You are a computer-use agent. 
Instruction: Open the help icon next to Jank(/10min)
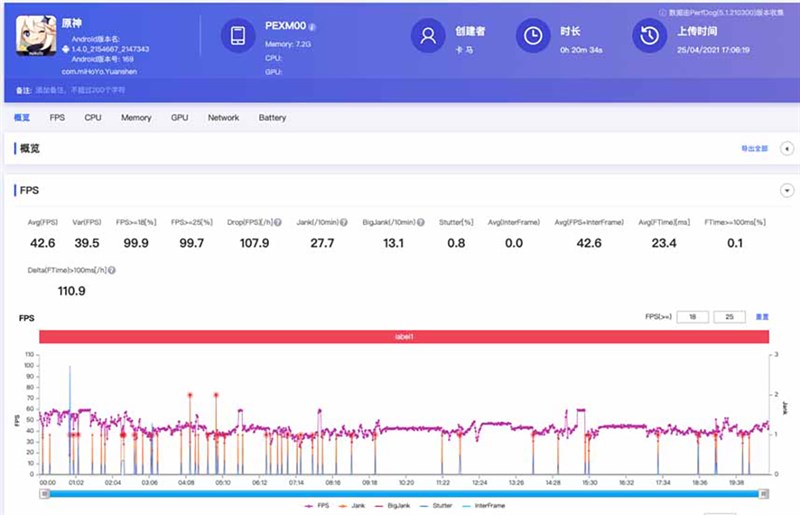(344, 222)
